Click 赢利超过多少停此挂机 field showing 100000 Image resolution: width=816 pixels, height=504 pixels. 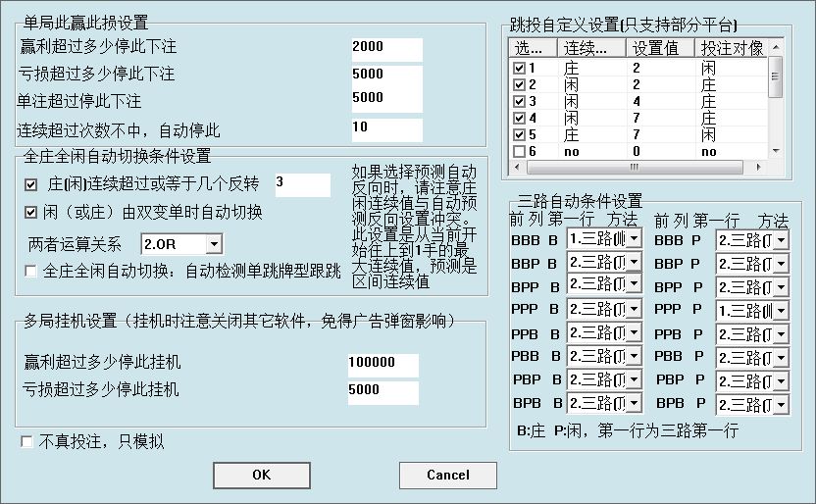click(383, 365)
